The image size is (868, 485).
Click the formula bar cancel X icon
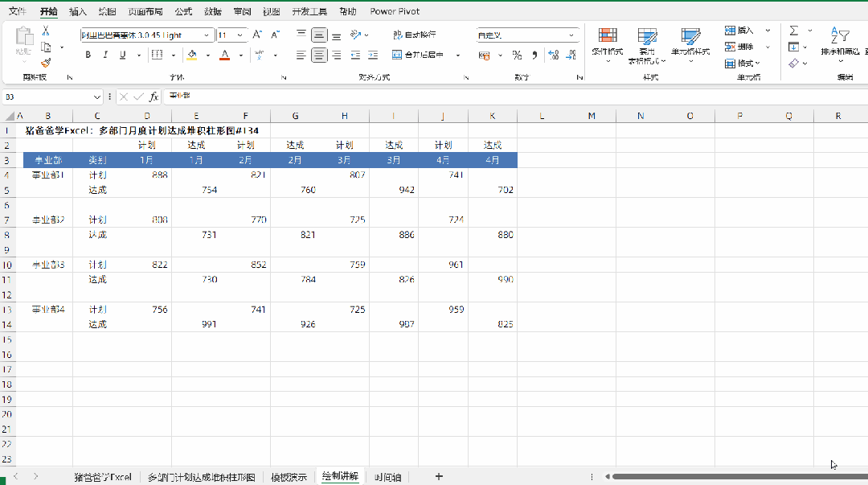124,97
